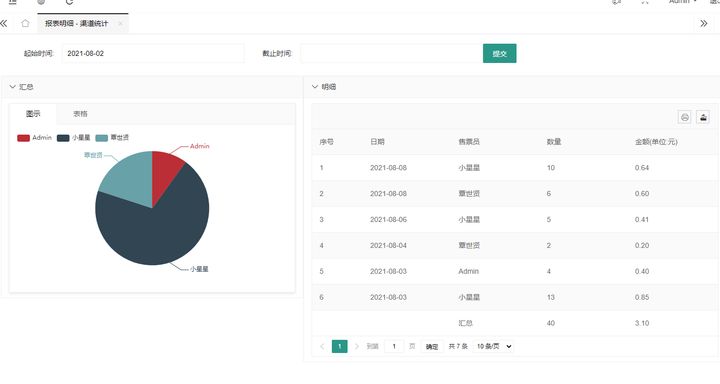720x384 pixels.
Task: Select row 3 date 2021-08-06
Action: [x=388, y=220]
